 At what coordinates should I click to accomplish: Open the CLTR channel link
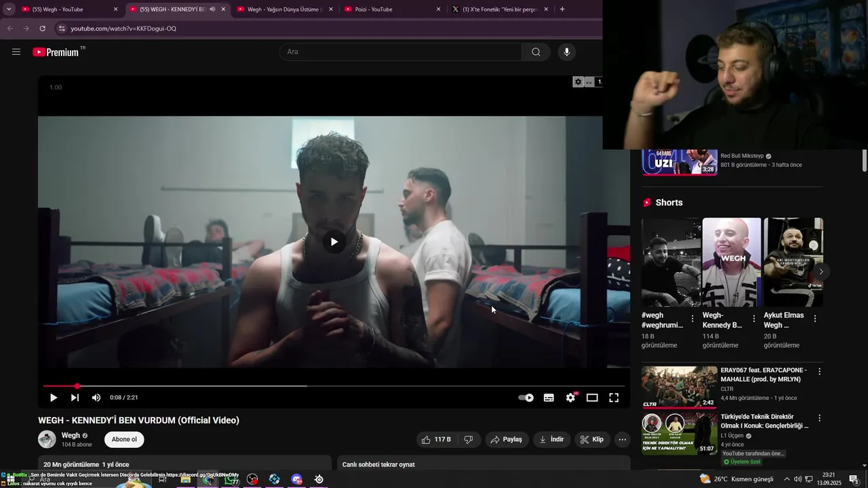click(x=727, y=389)
